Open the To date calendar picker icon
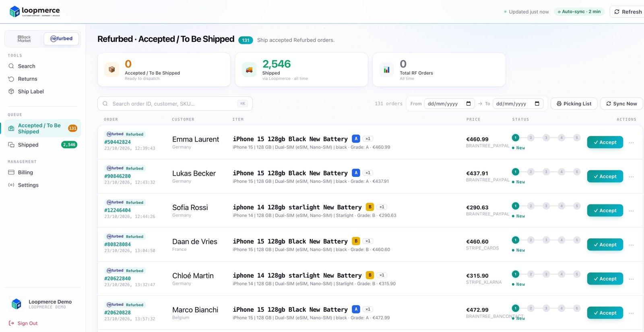The width and height of the screenshot is (644, 332). 537,104
